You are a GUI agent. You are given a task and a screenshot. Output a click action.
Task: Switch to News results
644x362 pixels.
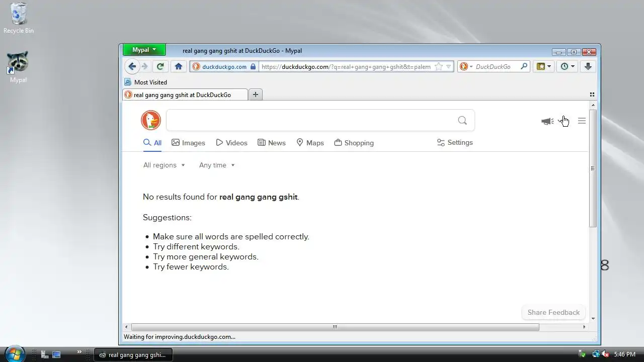click(x=272, y=143)
